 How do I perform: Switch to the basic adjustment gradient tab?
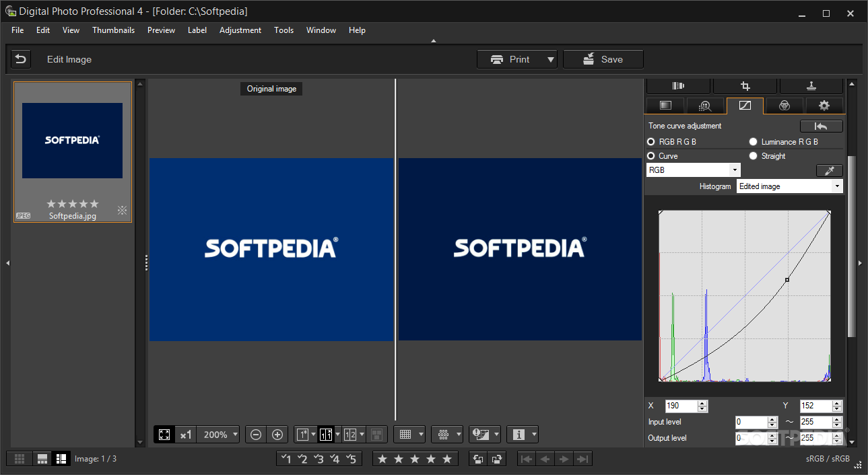pos(665,106)
